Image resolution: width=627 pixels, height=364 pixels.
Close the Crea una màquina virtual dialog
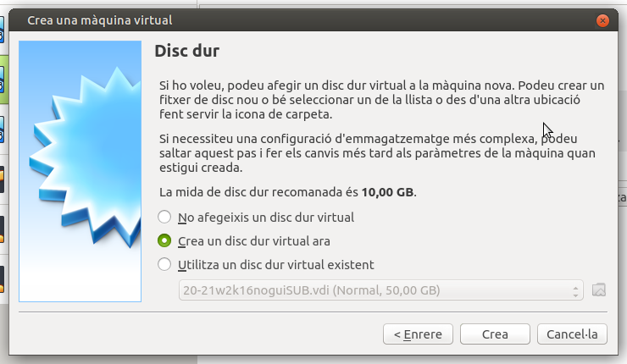[602, 19]
